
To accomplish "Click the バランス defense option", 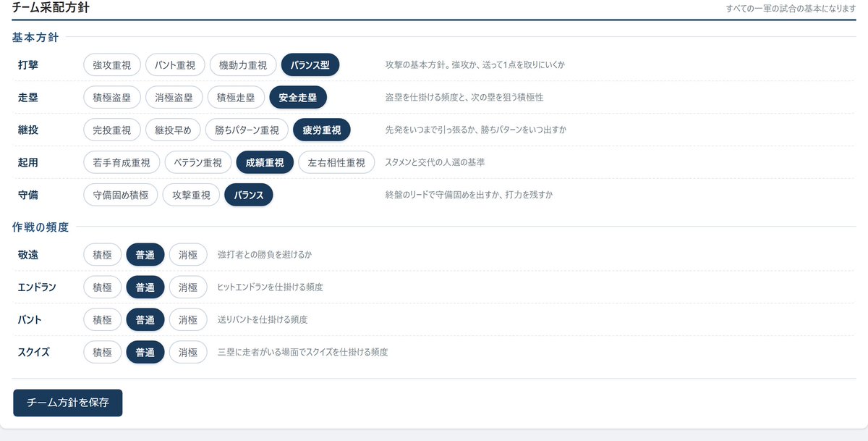I will click(x=249, y=195).
